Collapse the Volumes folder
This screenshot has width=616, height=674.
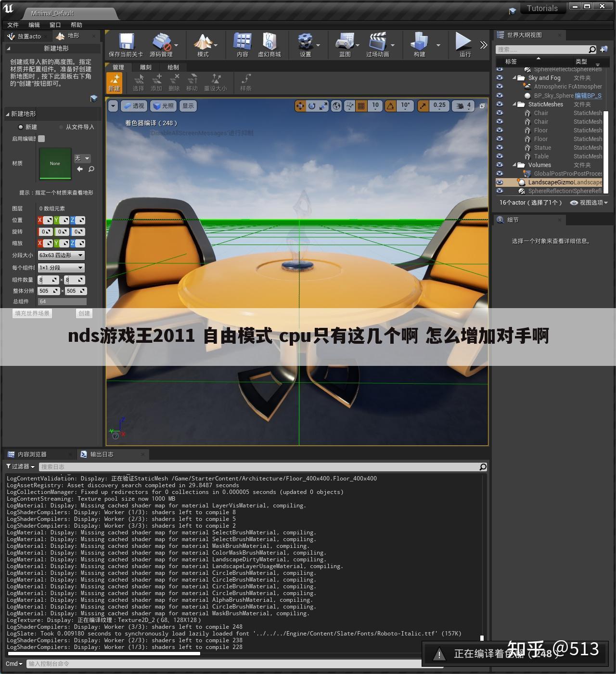pyautogui.click(x=514, y=165)
